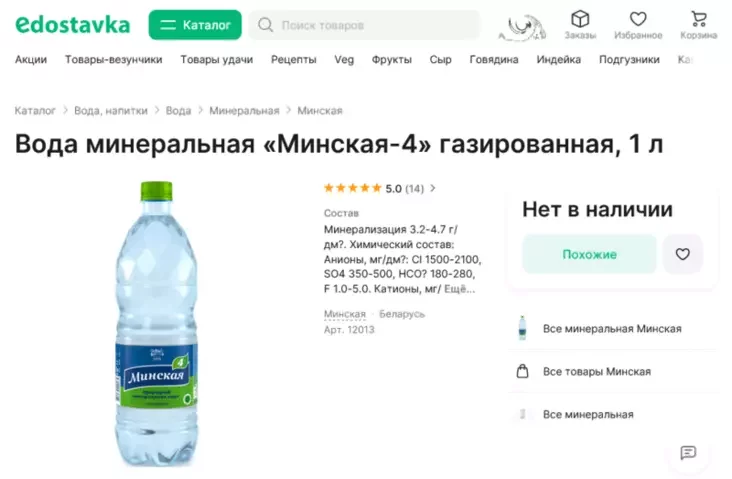The height and width of the screenshot is (479, 732).
Task: Open the Минская brand link
Action: pos(345,314)
